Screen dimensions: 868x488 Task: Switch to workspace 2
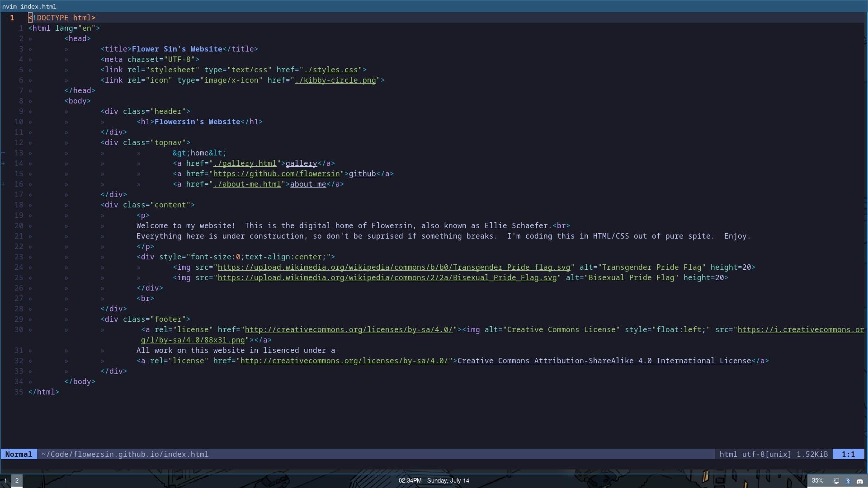17,481
